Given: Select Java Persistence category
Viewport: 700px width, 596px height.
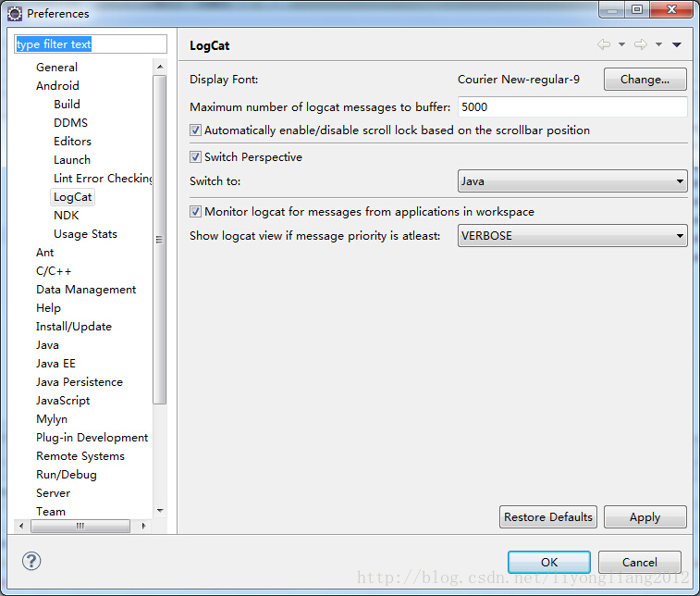Looking at the screenshot, I should [80, 382].
